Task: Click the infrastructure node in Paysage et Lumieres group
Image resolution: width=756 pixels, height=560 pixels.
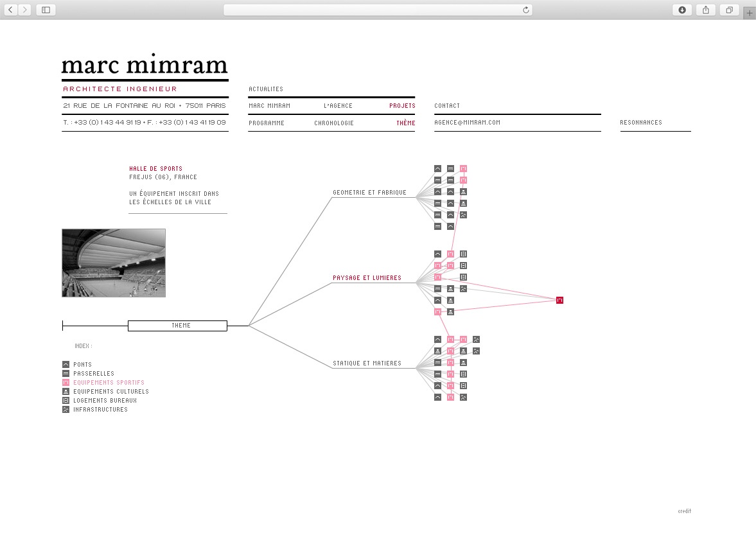Action: (463, 289)
